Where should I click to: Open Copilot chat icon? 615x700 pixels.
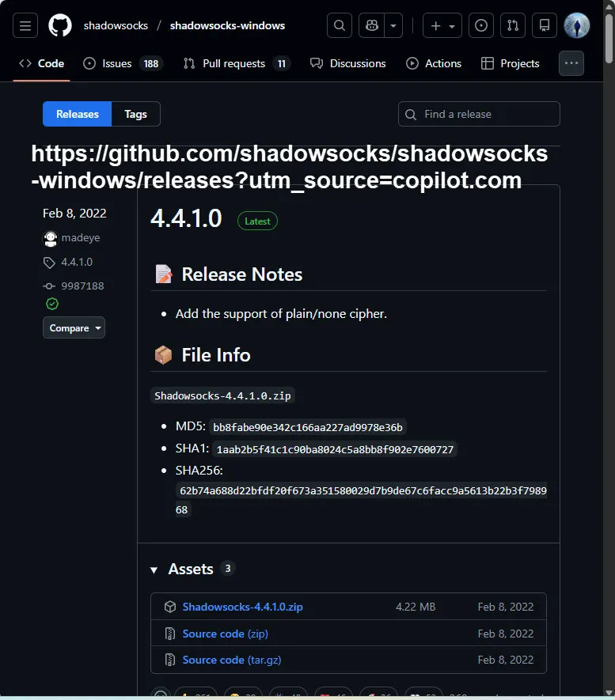[371, 25]
